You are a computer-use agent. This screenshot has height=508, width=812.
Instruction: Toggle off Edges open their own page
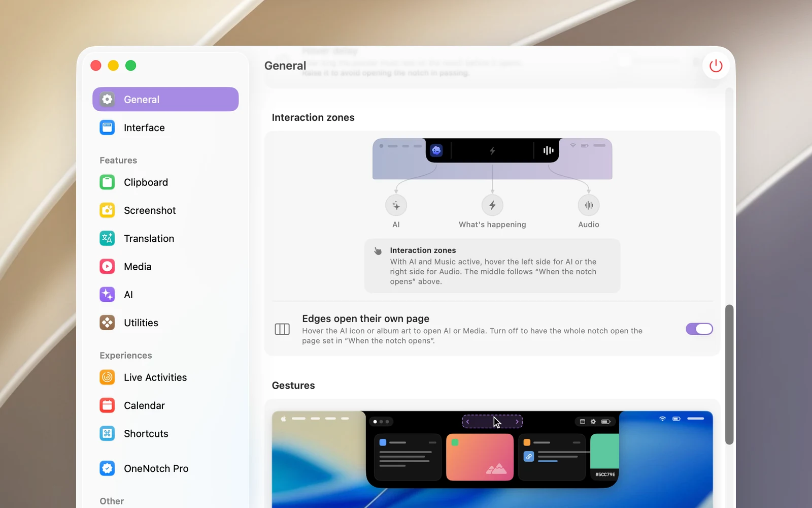coord(699,329)
